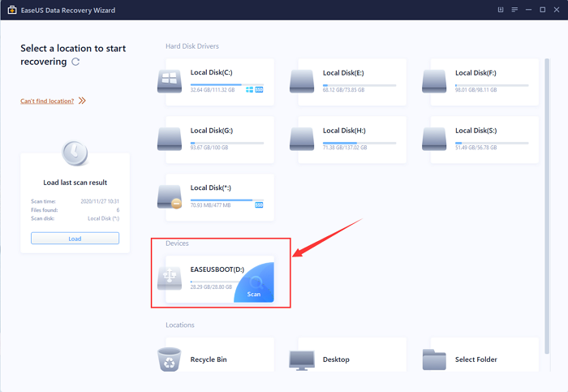Click Local Disk(*:) usage bar
This screenshot has width=568, height=392.
tap(227, 200)
